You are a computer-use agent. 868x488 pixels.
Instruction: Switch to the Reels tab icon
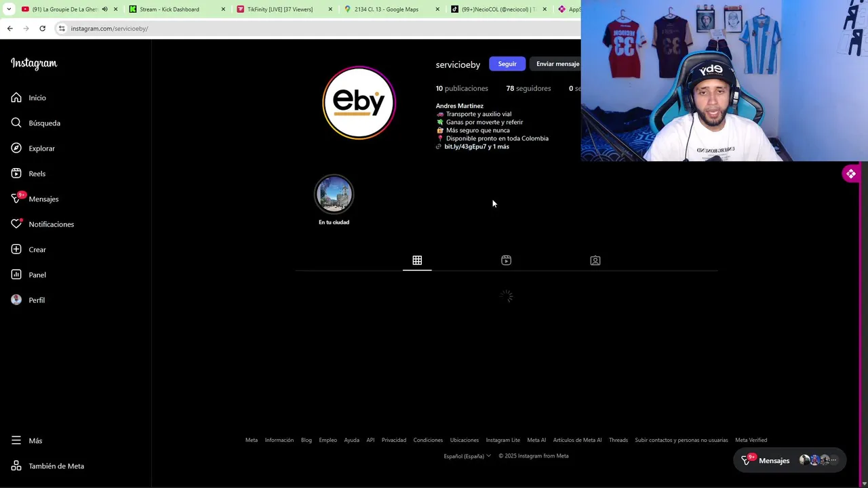(506, 260)
